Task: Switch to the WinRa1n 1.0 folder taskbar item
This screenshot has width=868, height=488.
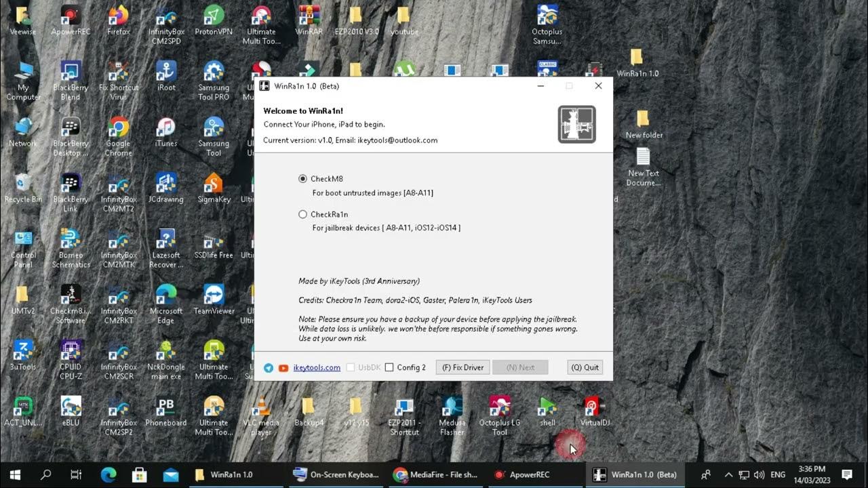Action: click(236, 474)
